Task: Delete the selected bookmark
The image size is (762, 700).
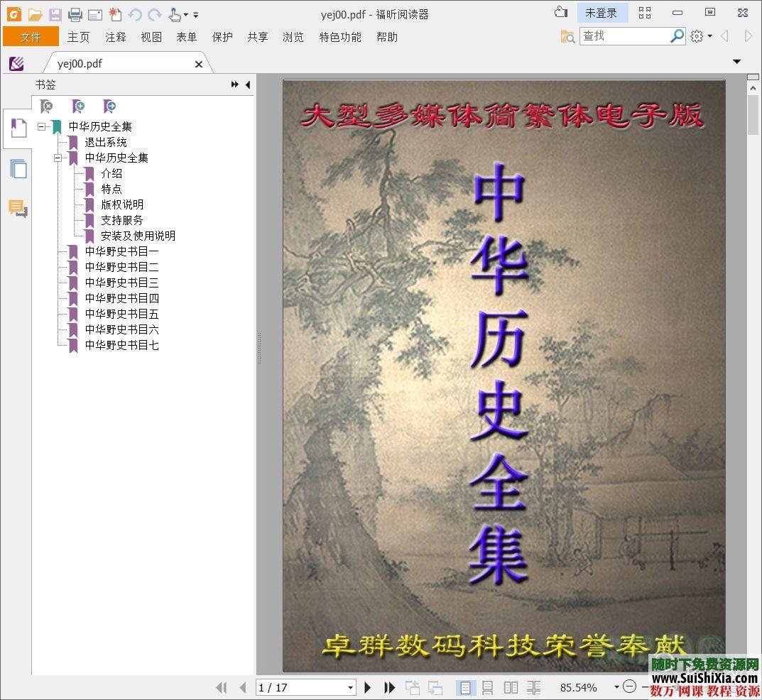Action: pos(47,106)
